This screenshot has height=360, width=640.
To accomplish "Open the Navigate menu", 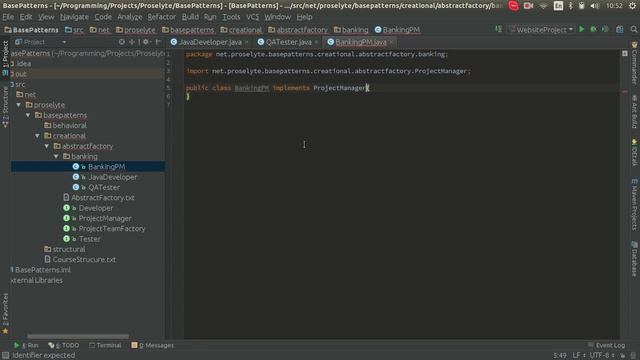I will coord(74,17).
